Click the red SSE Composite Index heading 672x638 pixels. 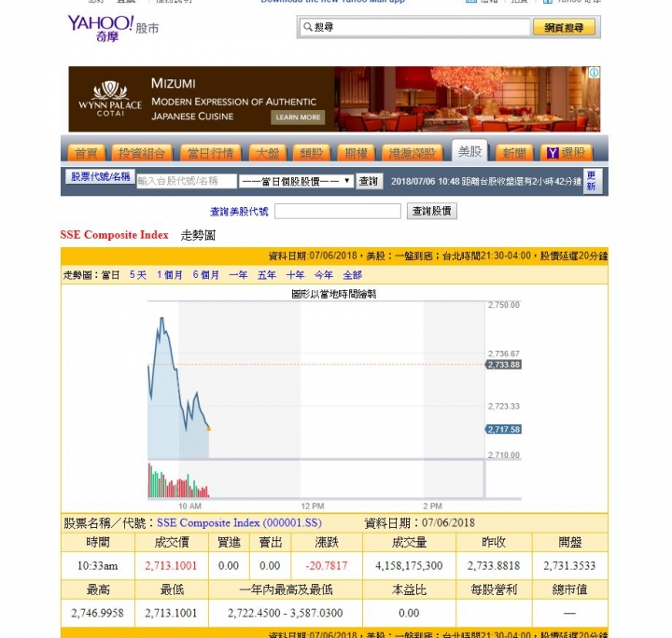114,235
